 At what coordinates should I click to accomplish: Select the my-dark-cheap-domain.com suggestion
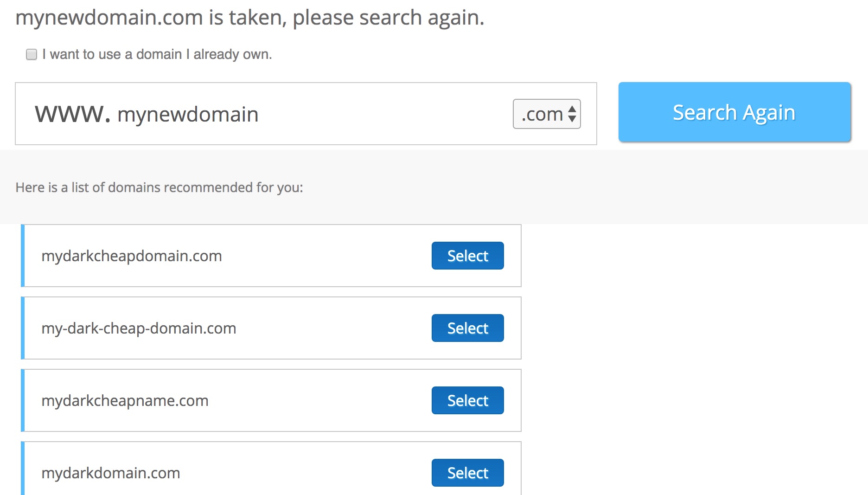coord(467,328)
